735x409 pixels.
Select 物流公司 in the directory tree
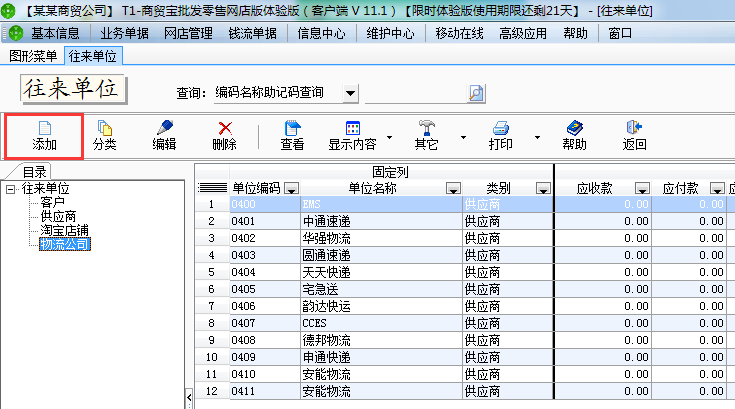tap(65, 245)
